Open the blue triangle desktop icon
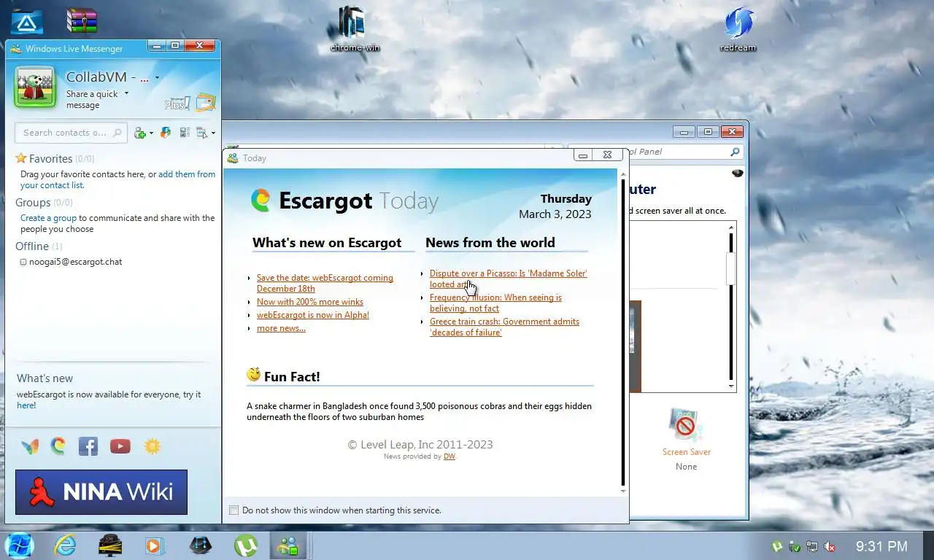Viewport: 934px width, 560px height. tap(26, 22)
